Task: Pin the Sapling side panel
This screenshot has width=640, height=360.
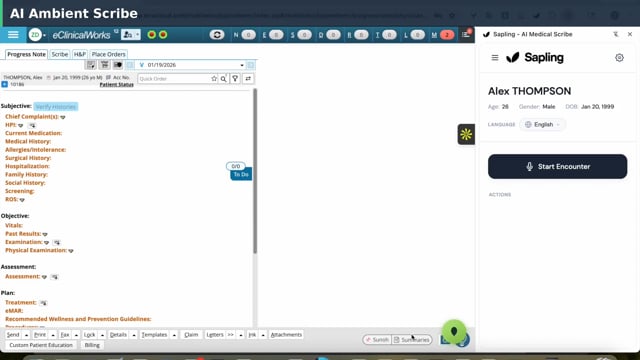Action: point(616,34)
